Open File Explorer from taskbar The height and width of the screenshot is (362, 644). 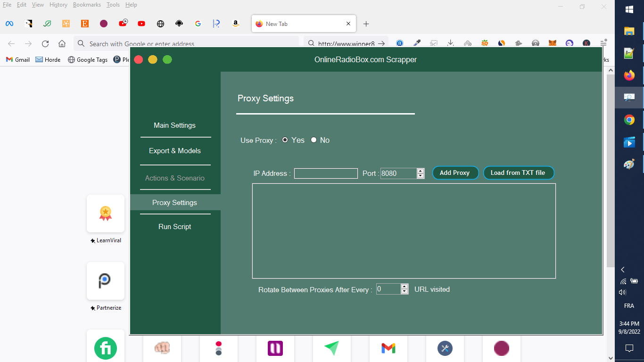629,31
